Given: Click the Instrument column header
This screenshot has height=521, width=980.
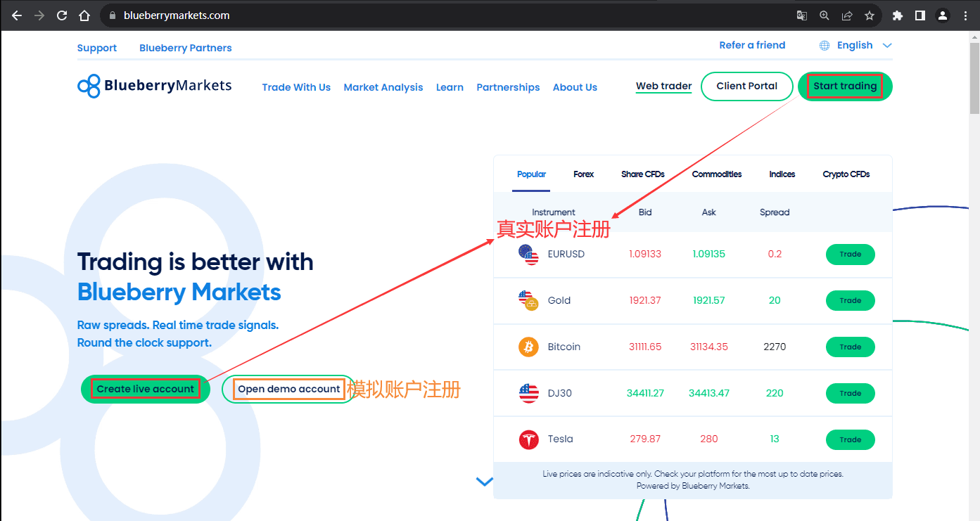Looking at the screenshot, I should (554, 212).
